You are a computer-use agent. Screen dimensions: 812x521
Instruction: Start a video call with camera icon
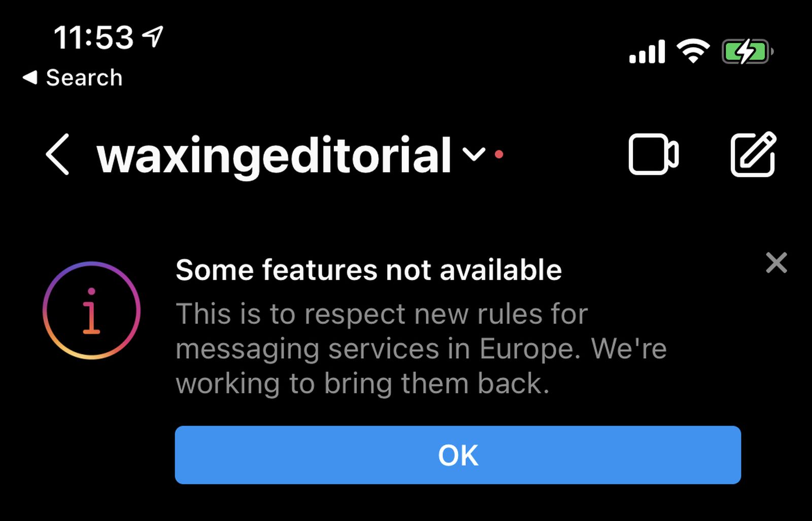click(653, 154)
